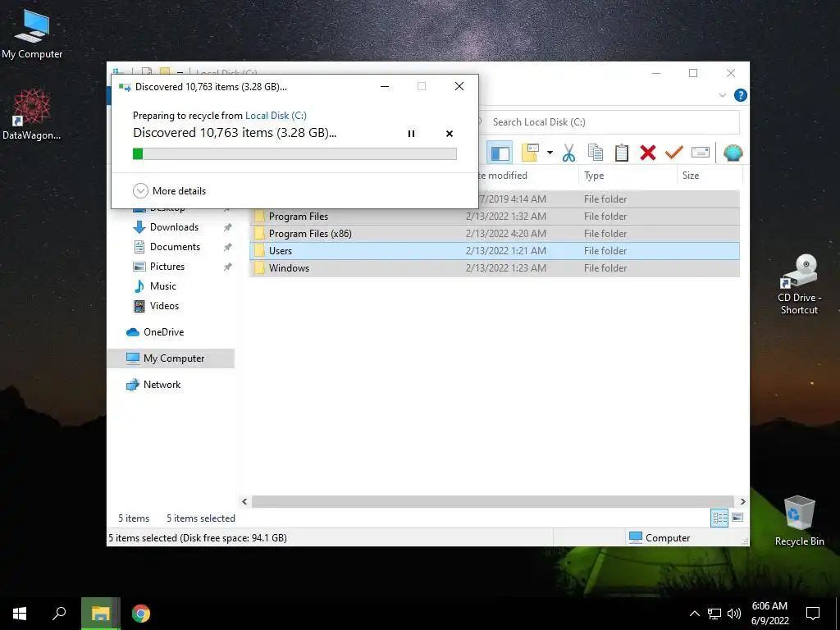Select the DataWagon desktop shortcut
The image size is (840, 630).
point(32,115)
